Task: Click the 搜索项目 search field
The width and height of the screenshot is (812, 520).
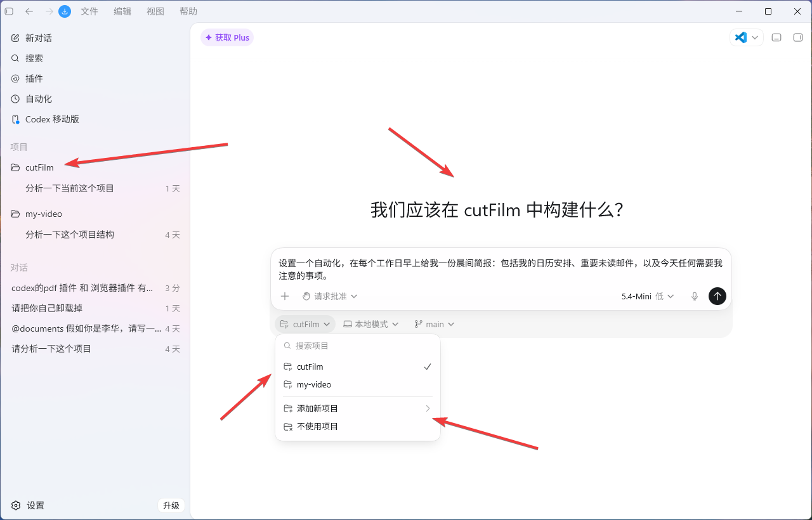Action: [358, 346]
